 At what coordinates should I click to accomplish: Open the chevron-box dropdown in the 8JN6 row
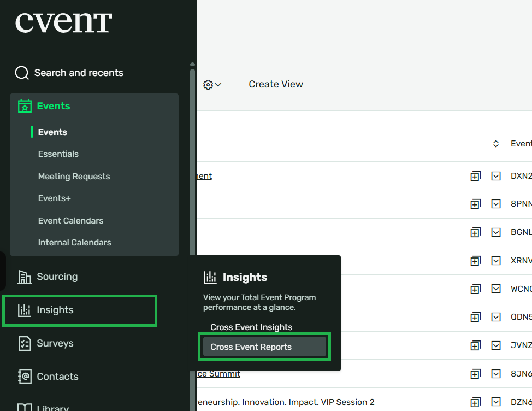point(496,374)
